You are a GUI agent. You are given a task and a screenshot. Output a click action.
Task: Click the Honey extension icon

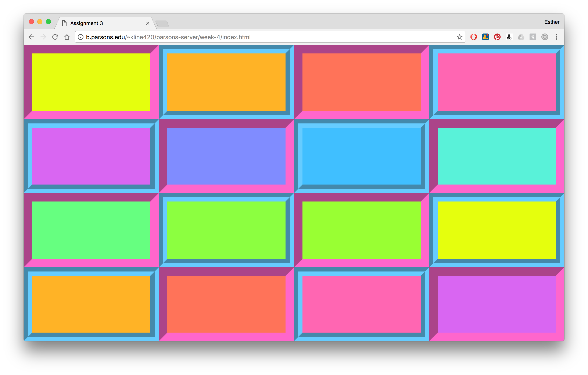533,37
